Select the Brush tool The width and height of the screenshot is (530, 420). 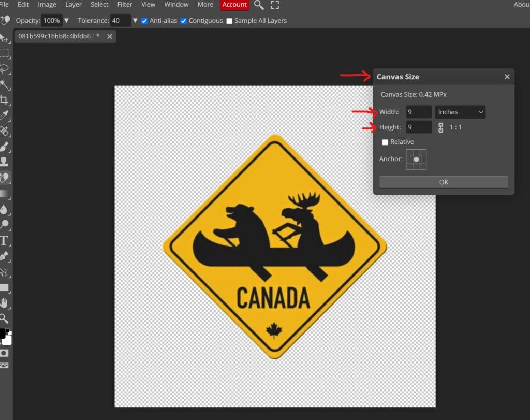pos(4,147)
